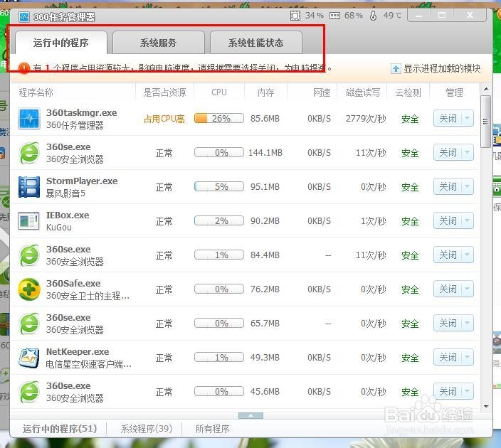Open the 关闭 dropdown arrow for 144.1MB 360se.exe
Viewport: 501px width, 448px height.
click(x=468, y=152)
